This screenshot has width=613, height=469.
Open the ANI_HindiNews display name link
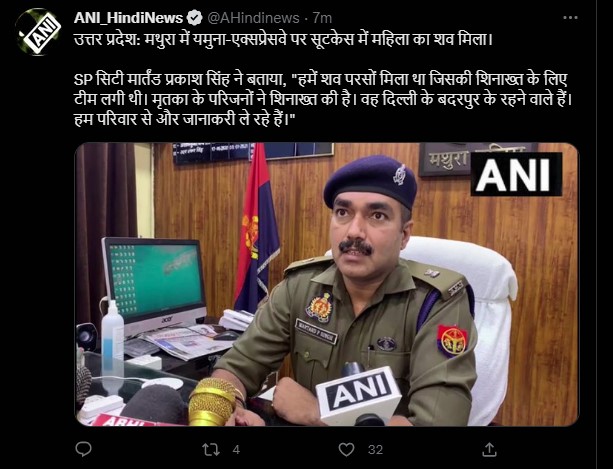pos(128,18)
